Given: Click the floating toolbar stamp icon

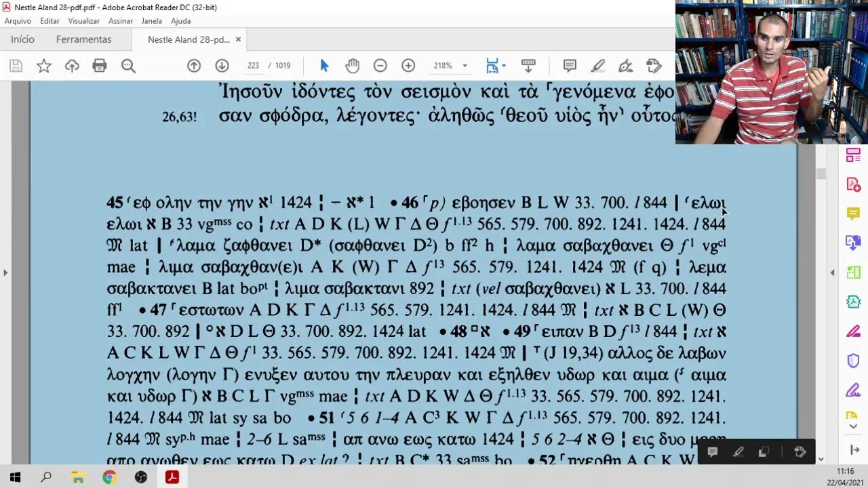Looking at the screenshot, I should (x=800, y=452).
